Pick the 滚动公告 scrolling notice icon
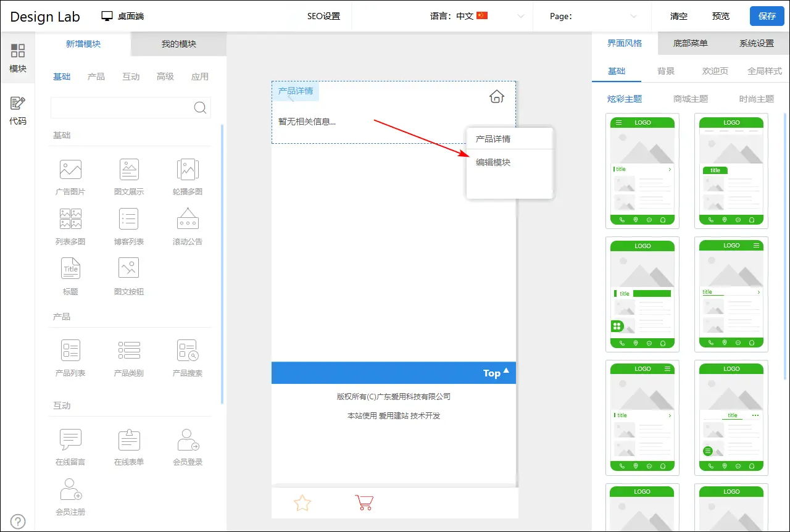This screenshot has height=532, width=790. pos(188,219)
